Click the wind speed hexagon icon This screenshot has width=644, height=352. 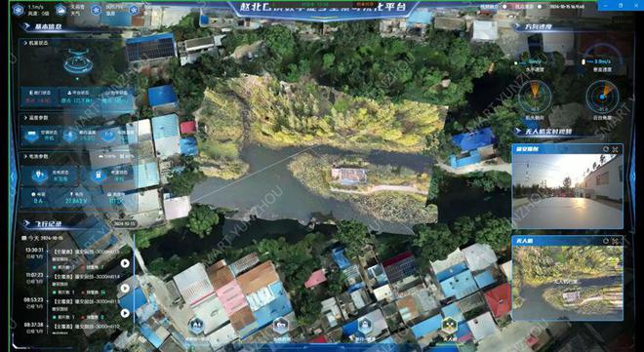19,10
